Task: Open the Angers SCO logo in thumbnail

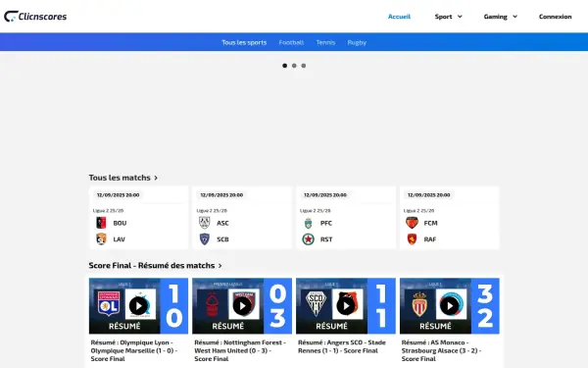Action: pyautogui.click(x=316, y=303)
